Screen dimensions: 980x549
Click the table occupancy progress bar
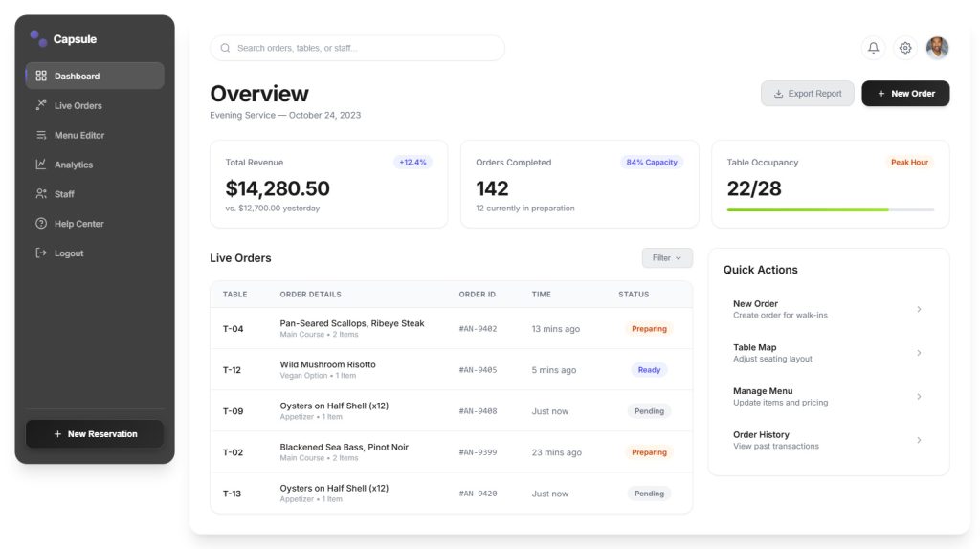point(831,209)
